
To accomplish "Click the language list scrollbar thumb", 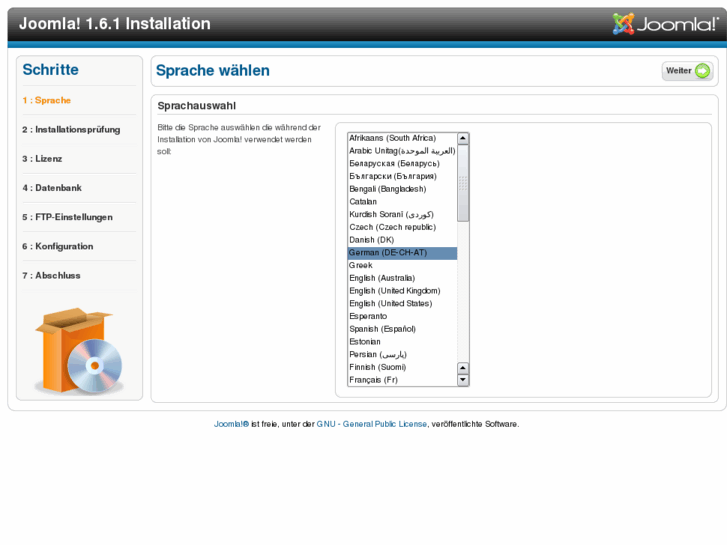I will [463, 183].
